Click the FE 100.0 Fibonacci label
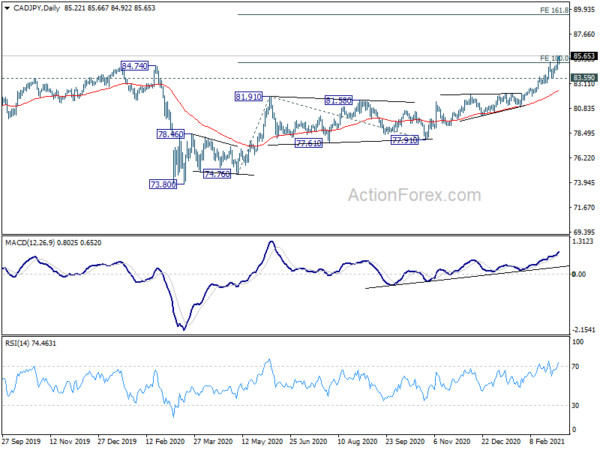The height and width of the screenshot is (450, 600). click(554, 58)
